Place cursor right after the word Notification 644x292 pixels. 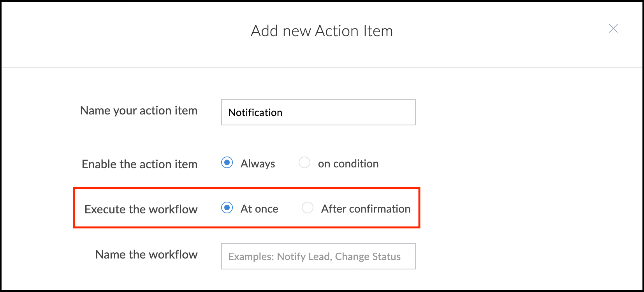pos(283,113)
